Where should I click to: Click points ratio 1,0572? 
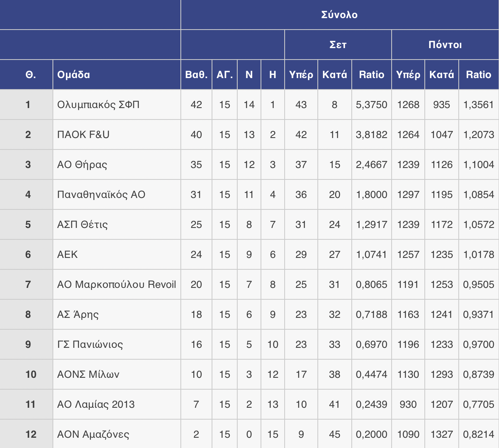(478, 224)
